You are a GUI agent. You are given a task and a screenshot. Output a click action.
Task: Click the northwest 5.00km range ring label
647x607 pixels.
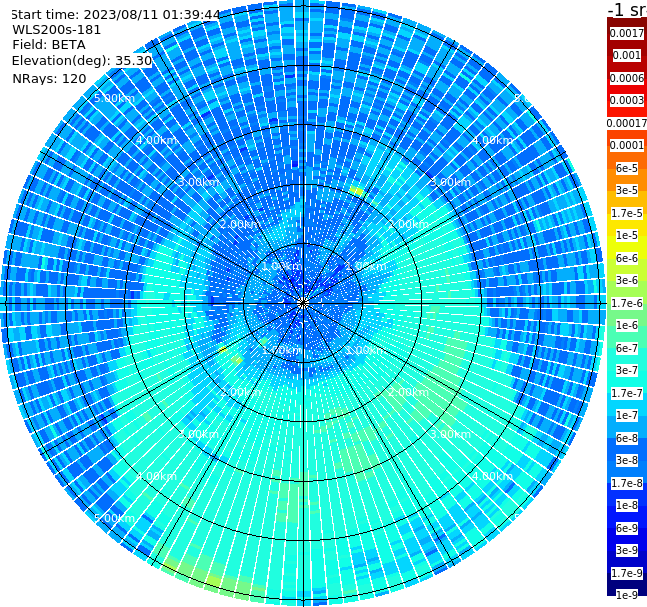(114, 98)
